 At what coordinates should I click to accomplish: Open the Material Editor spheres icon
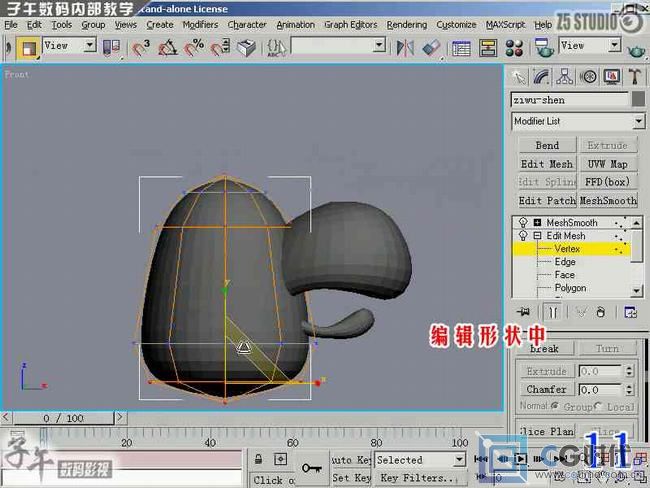click(x=514, y=48)
